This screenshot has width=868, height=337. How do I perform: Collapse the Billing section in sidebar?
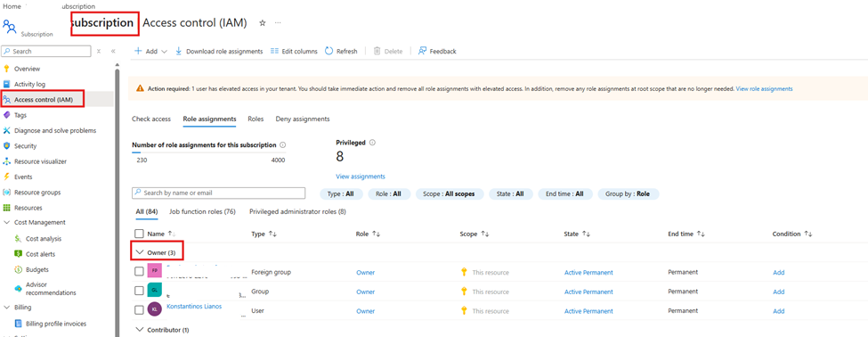click(x=6, y=307)
